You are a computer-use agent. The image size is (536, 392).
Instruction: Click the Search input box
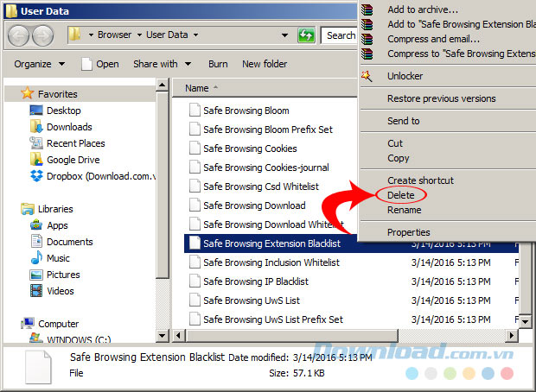click(x=339, y=35)
